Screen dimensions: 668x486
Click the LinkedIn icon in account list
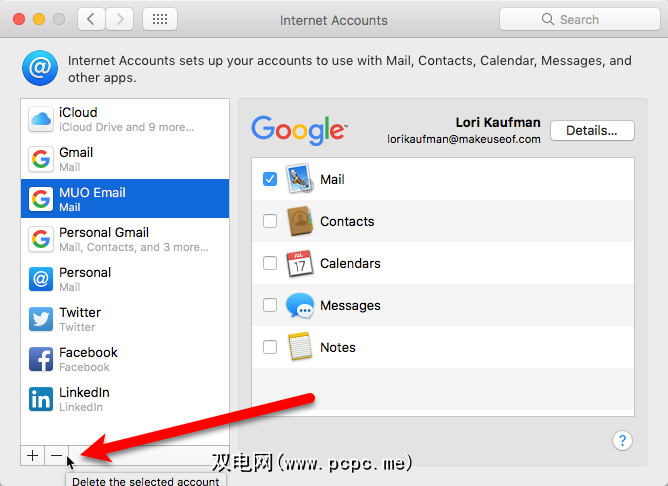point(41,399)
